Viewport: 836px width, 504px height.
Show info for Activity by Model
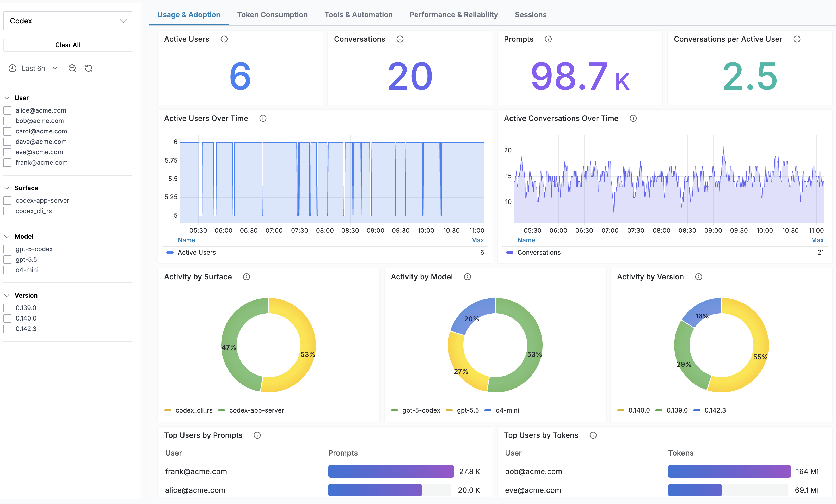pyautogui.click(x=468, y=276)
